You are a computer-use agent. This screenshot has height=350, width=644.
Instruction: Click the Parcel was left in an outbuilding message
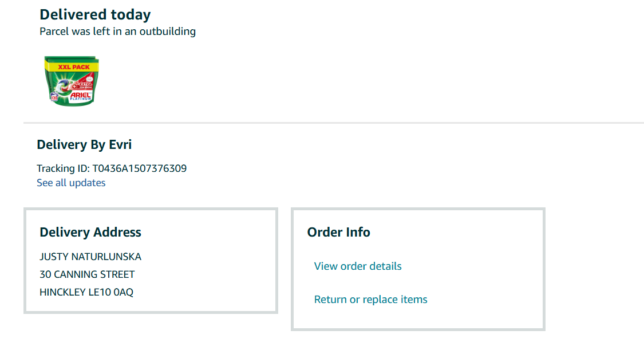click(x=117, y=31)
